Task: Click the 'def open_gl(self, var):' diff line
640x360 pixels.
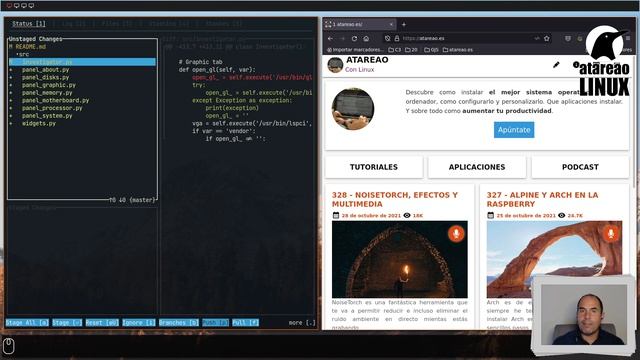Action: (x=217, y=70)
